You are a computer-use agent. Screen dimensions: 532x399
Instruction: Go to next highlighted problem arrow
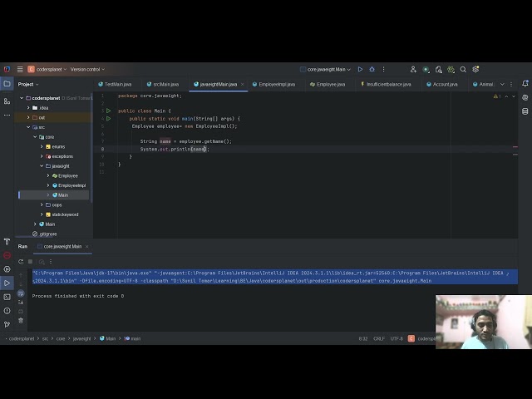click(514, 96)
